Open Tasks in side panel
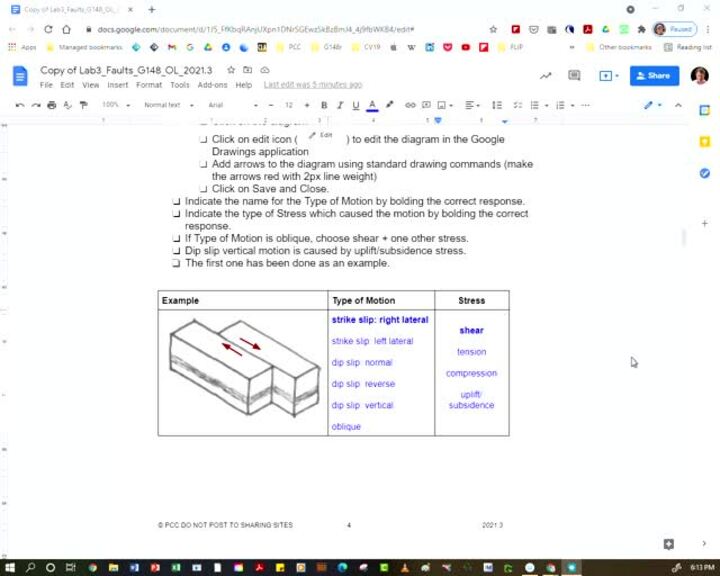Screen dimensions: 720x576 pyautogui.click(x=705, y=173)
